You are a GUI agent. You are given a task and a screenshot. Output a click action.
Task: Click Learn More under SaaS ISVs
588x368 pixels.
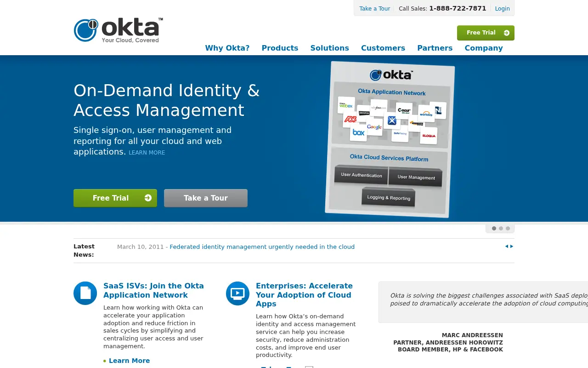129,361
